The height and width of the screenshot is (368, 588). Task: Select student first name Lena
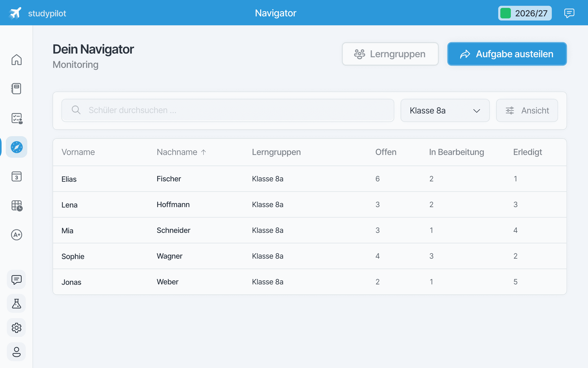[x=69, y=205]
